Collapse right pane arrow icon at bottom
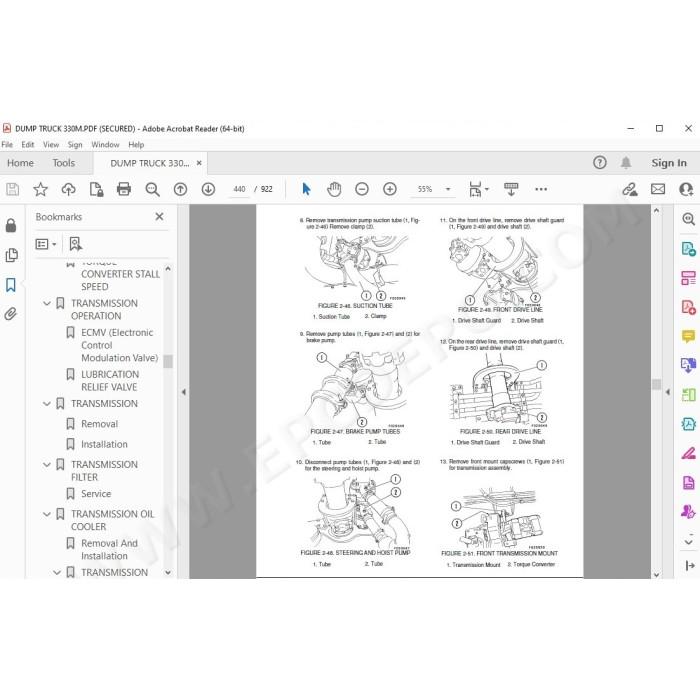 pyautogui.click(x=690, y=566)
